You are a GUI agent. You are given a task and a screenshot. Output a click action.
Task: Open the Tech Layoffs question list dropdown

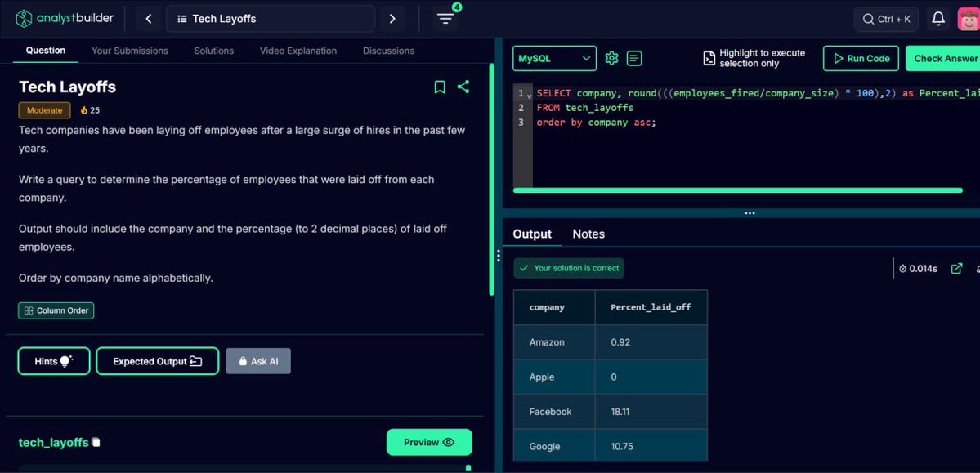tap(271, 19)
